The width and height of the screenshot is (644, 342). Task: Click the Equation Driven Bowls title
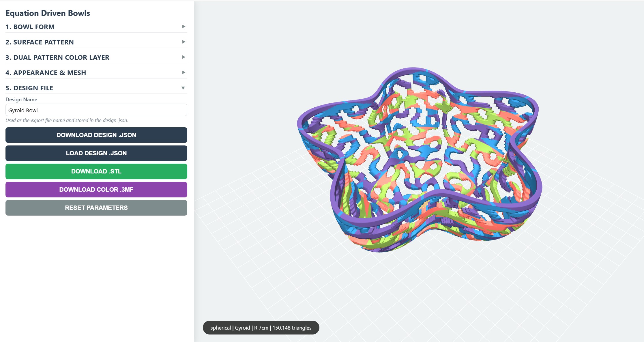coord(48,13)
